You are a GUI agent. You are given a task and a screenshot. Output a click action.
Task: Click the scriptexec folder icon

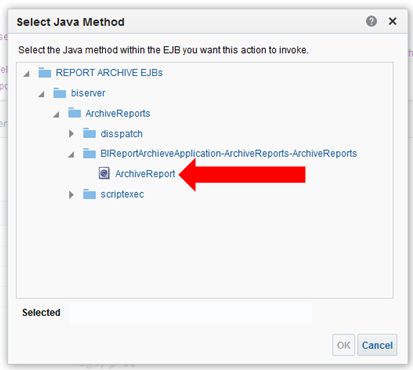click(89, 194)
